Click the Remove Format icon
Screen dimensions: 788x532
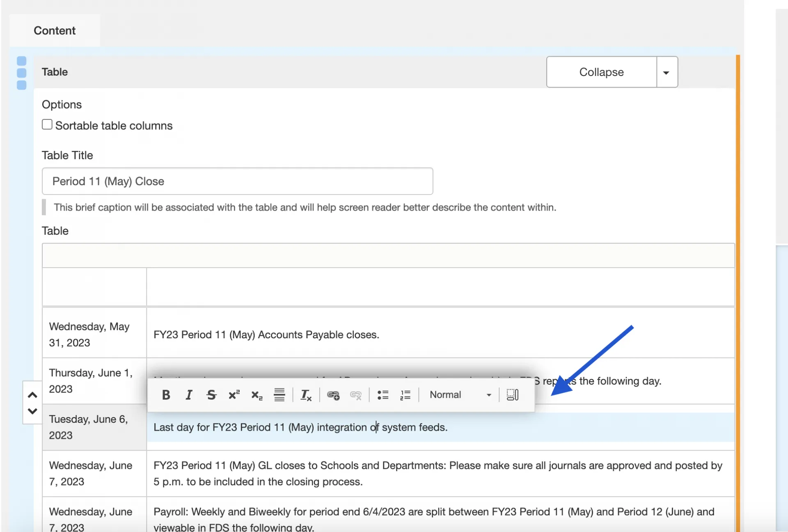tap(306, 395)
